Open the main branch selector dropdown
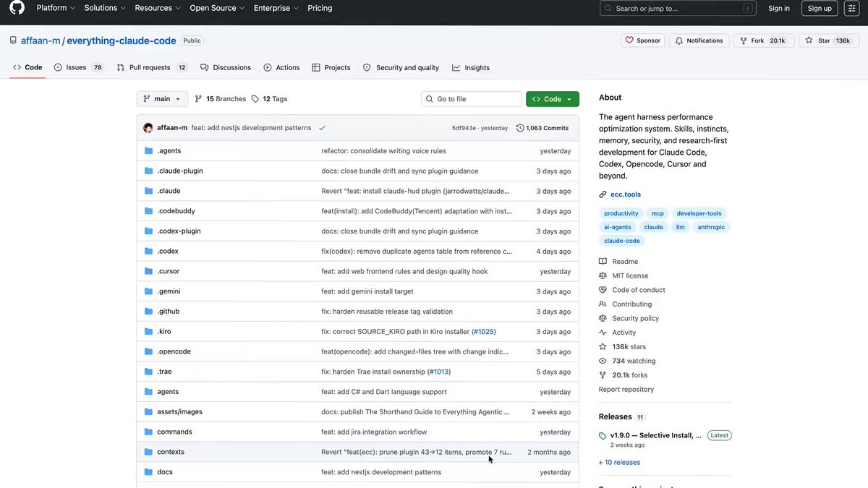Screen dimensions: 868x488 (x=162, y=99)
